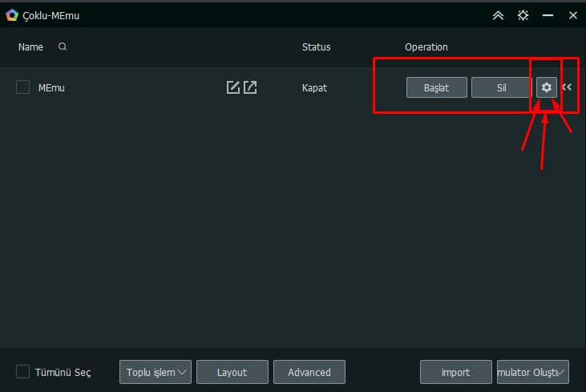The image size is (586, 392).
Task: Click the rename edit icon for MEmu
Action: [232, 87]
